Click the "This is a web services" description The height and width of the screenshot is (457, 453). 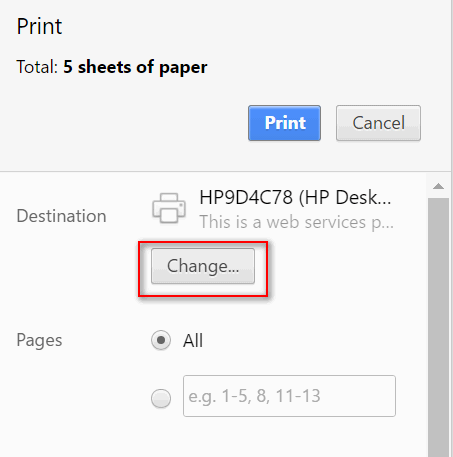pyautogui.click(x=296, y=222)
